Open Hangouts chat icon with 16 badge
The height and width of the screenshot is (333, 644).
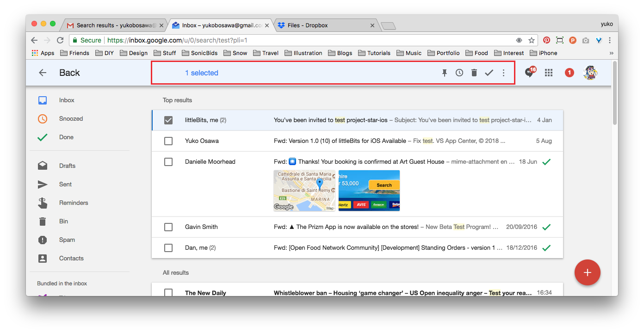tap(530, 72)
